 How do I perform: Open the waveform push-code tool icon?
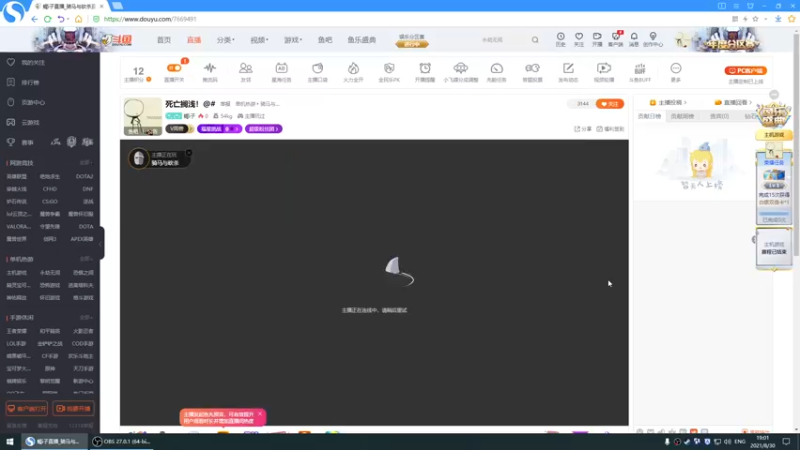[x=210, y=72]
